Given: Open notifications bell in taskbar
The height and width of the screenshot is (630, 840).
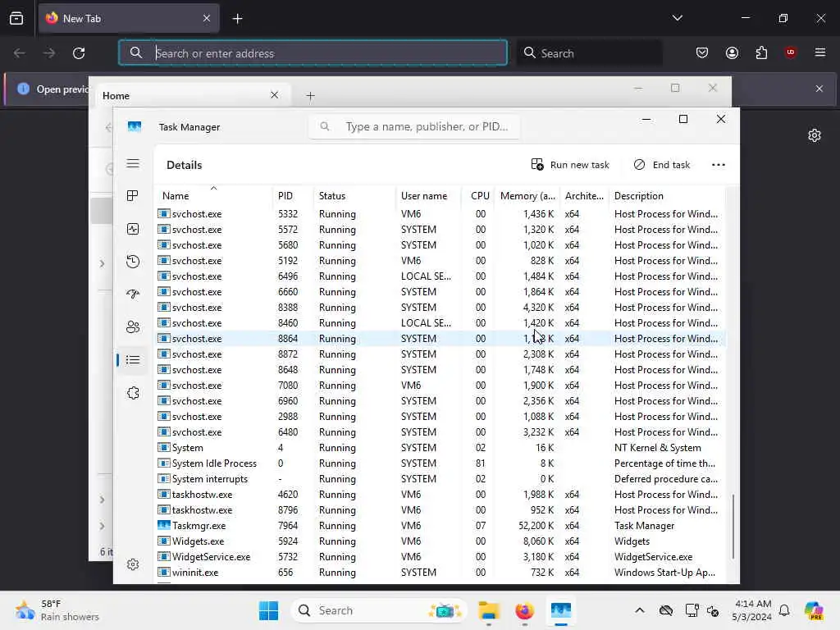Looking at the screenshot, I should click(x=784, y=610).
